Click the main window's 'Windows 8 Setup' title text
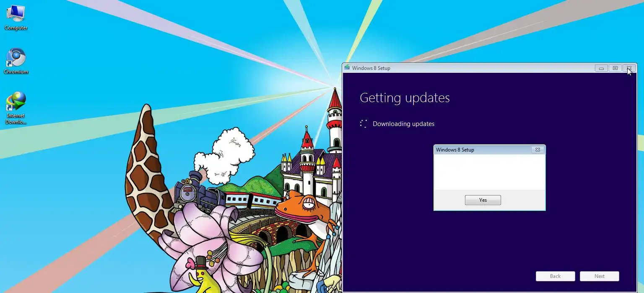This screenshot has width=644, height=293. click(x=371, y=68)
